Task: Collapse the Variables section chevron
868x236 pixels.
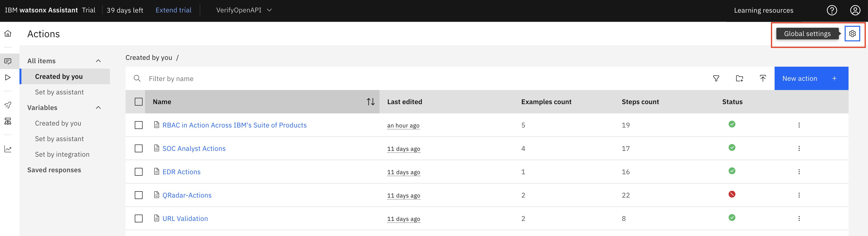Action: point(98,108)
